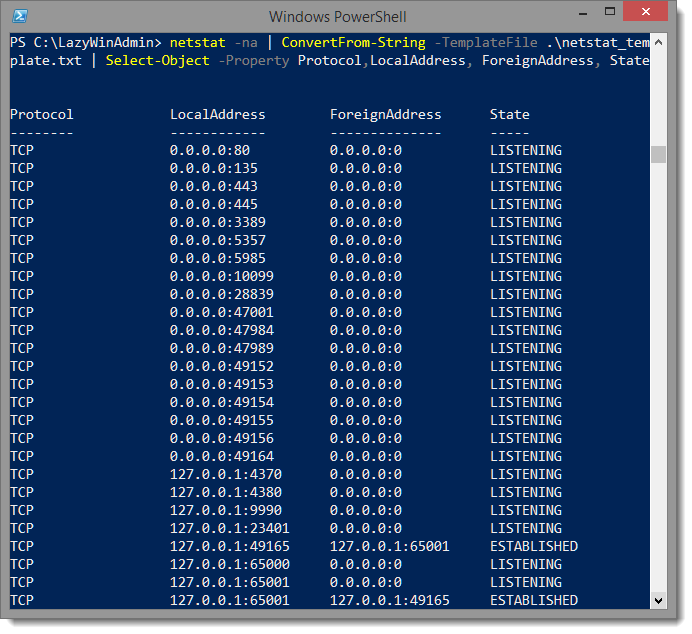Click local address 0.0.0.0:49156

tap(222, 439)
